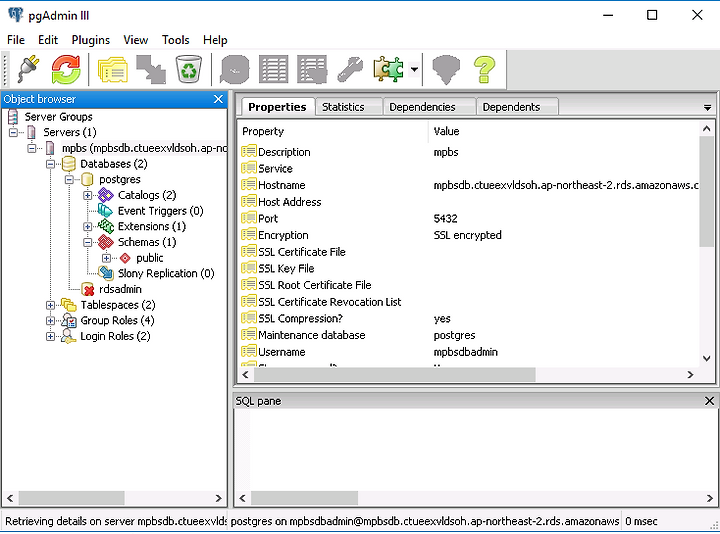Screen dimensions: 720x534
Task: Click the Object browser scroll right arrow
Action: pos(218,498)
